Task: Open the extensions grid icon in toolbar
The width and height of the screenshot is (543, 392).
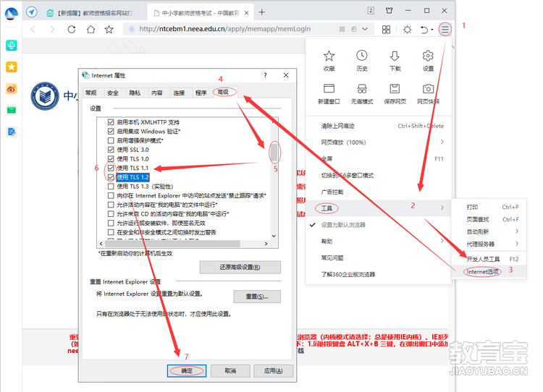Action: click(x=386, y=30)
